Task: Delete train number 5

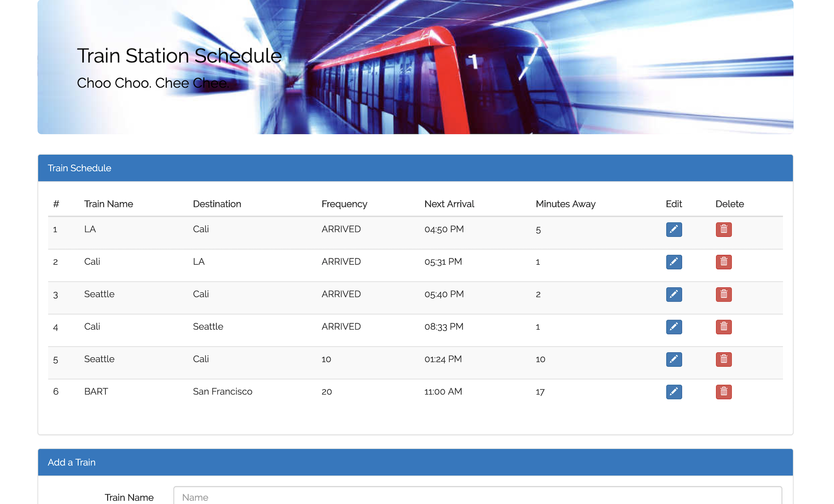Action: (723, 359)
